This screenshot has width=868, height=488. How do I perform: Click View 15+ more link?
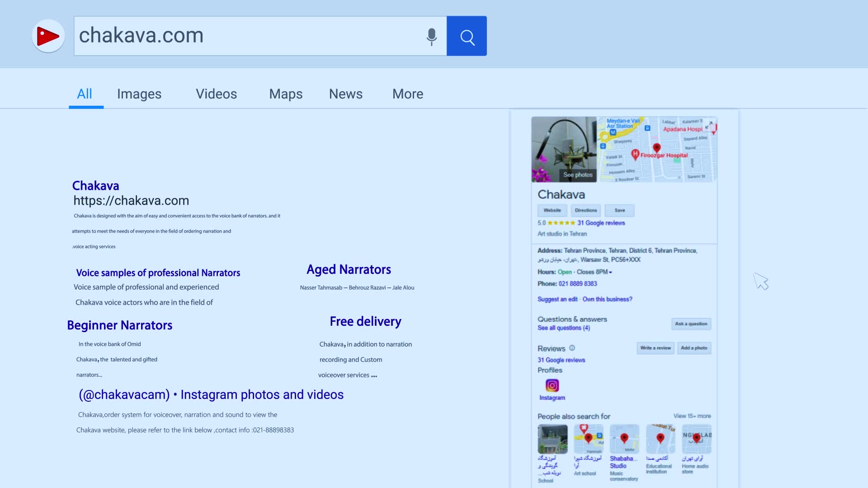coord(692,416)
